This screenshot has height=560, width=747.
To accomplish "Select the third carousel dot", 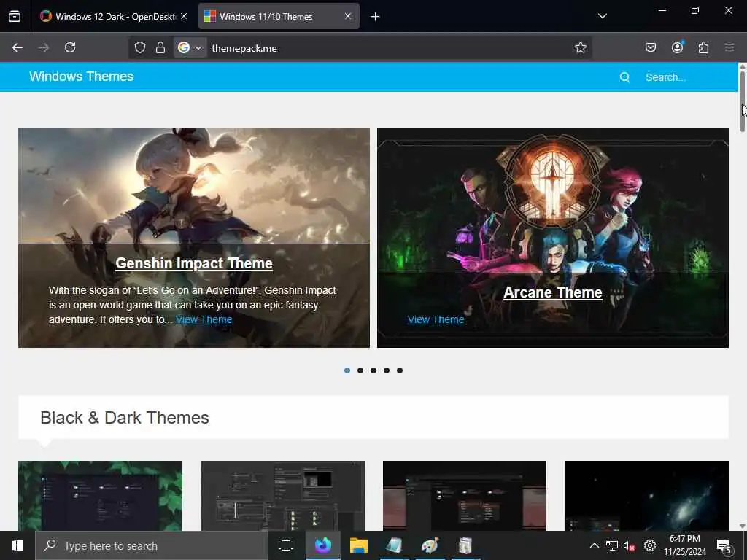I will 373,370.
